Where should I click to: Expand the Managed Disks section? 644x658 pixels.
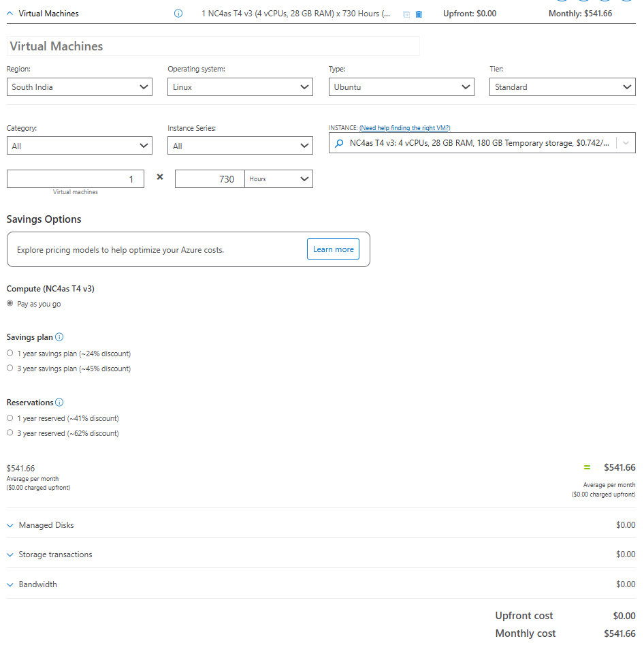point(10,525)
